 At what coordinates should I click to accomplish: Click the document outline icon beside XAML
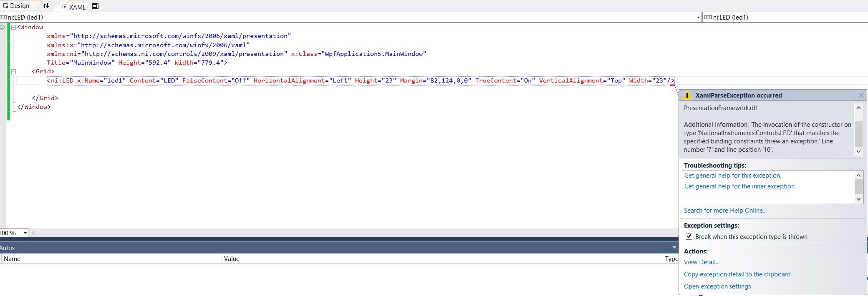(x=95, y=6)
